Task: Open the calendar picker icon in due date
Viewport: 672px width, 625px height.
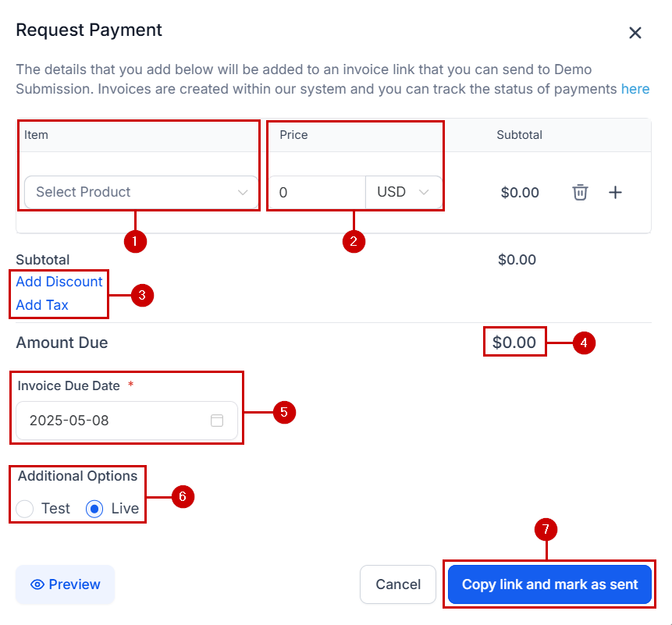Action: point(217,421)
